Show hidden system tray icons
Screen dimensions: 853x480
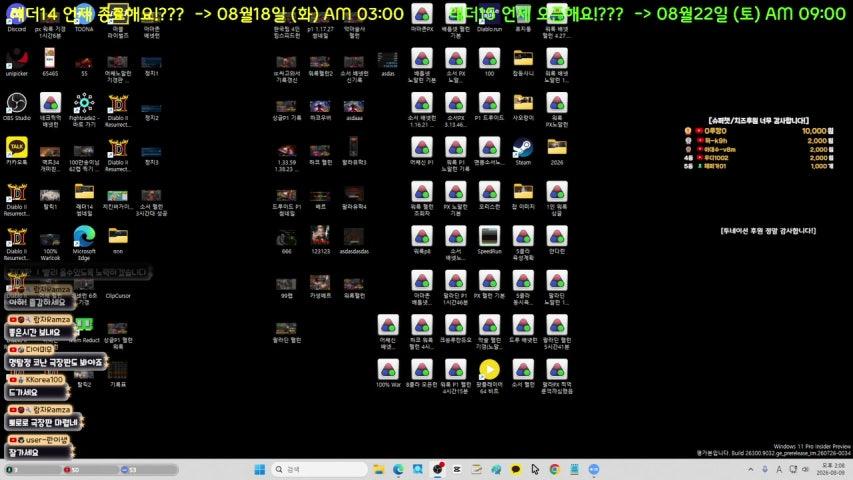coord(751,469)
